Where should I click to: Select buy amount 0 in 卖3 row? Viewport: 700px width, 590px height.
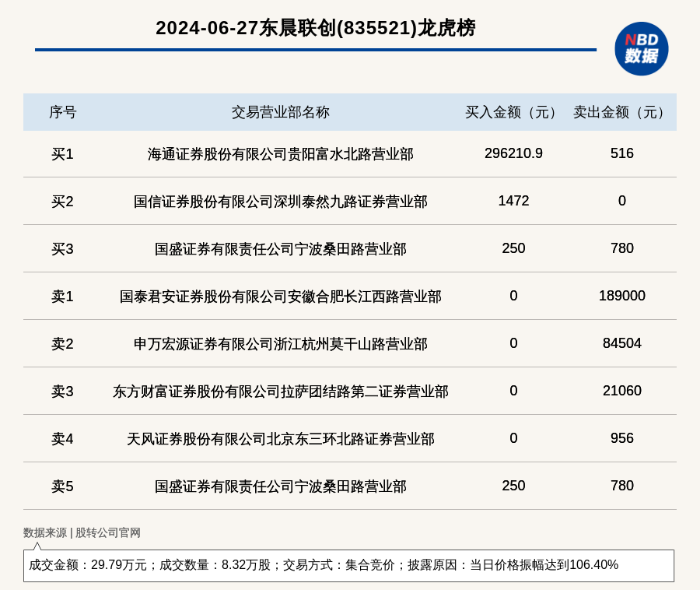513,391
